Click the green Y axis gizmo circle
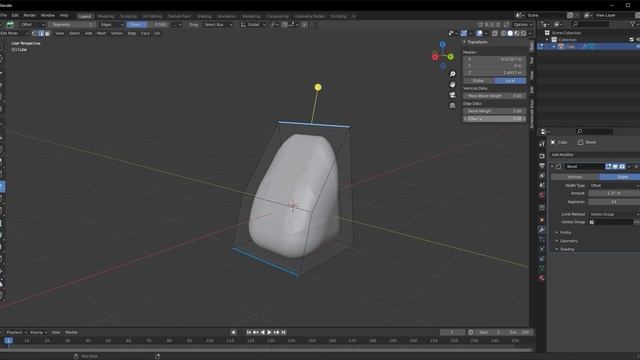Screen dimensions: 640x360 click(x=451, y=57)
